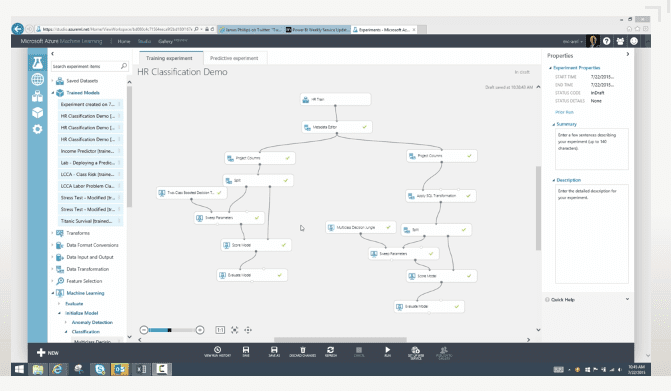Viewport: 671px width, 391px height.
Task: Open the Gallery menu in Azure header
Action: click(x=165, y=41)
